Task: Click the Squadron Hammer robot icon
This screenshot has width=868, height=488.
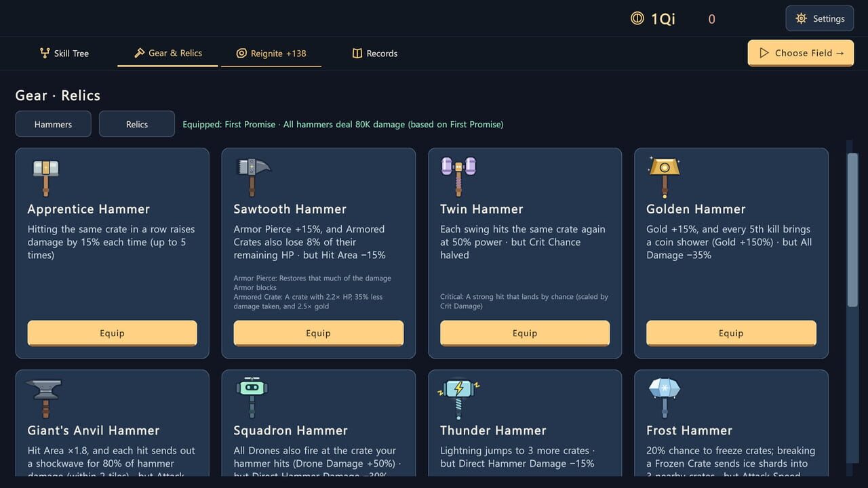Action: pyautogui.click(x=252, y=399)
